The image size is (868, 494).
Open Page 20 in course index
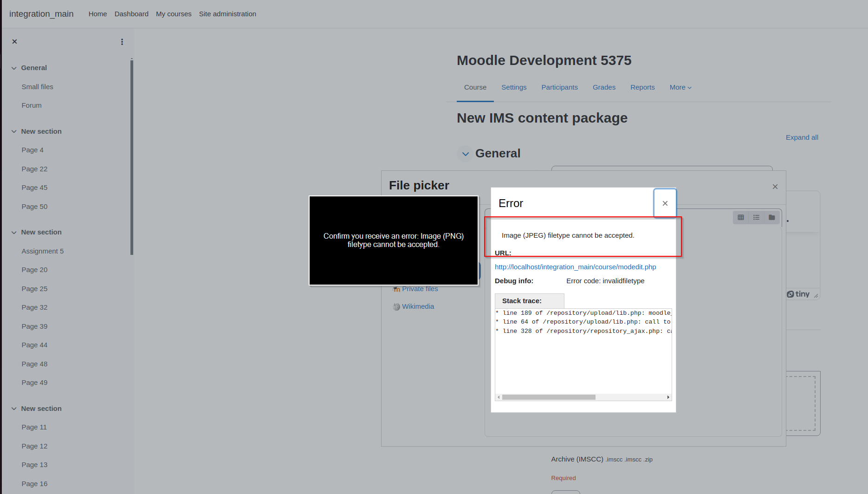coord(34,270)
